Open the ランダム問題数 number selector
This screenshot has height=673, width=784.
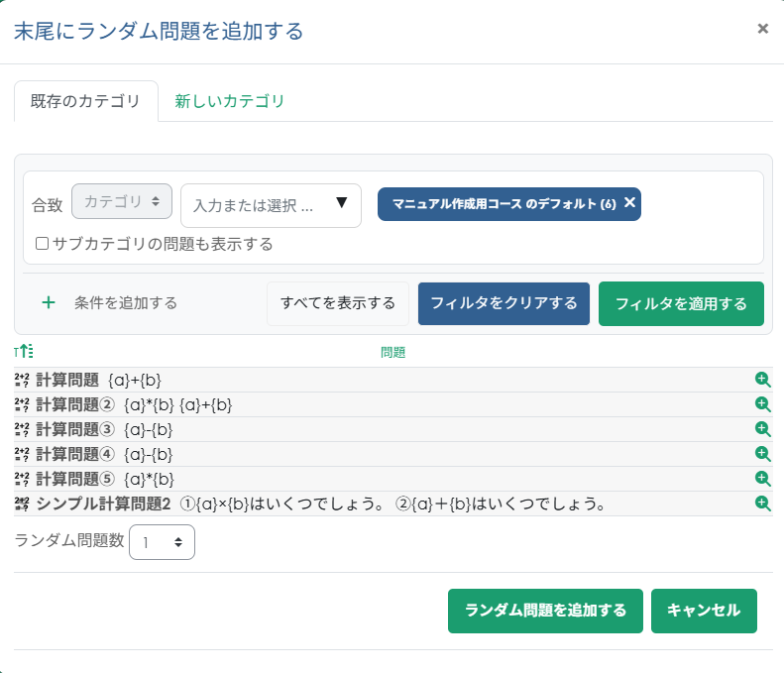point(163,542)
